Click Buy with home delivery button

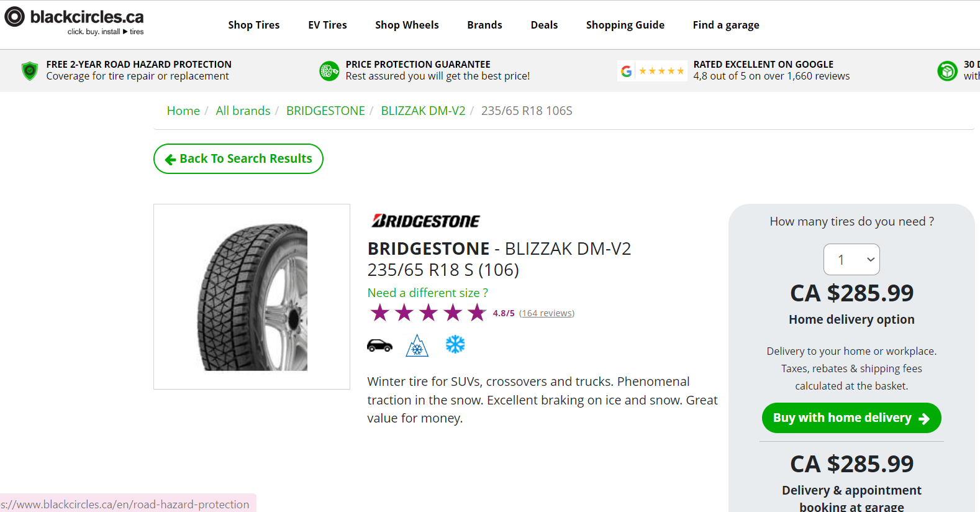click(x=851, y=418)
